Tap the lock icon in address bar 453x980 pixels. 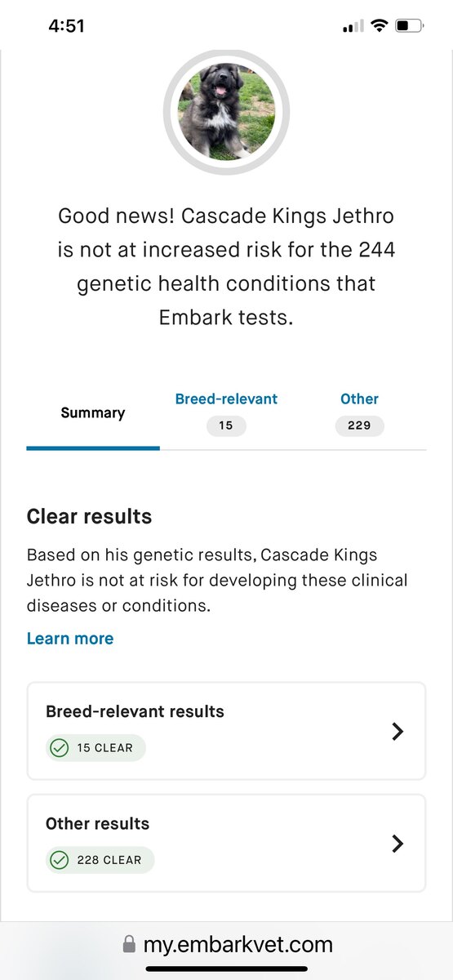pos(129,945)
